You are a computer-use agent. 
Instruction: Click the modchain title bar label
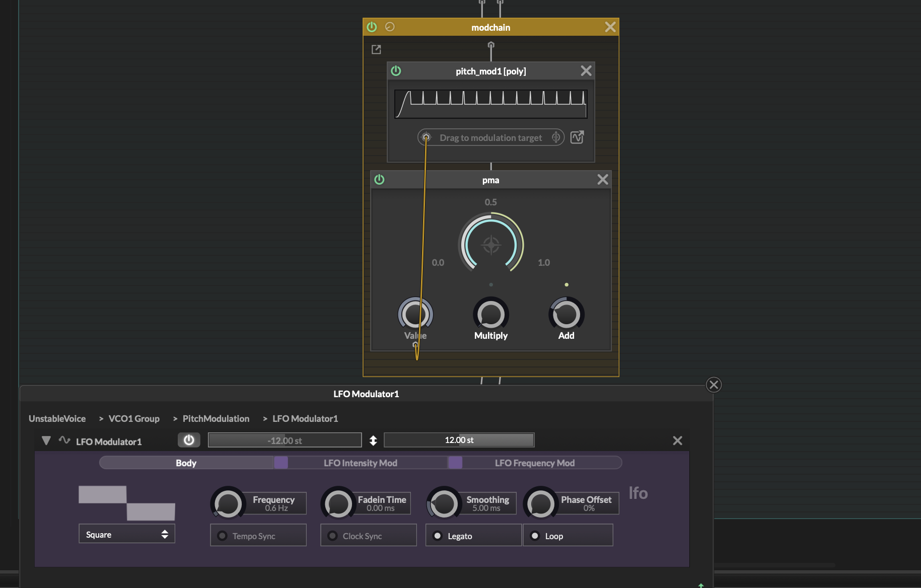(x=491, y=28)
